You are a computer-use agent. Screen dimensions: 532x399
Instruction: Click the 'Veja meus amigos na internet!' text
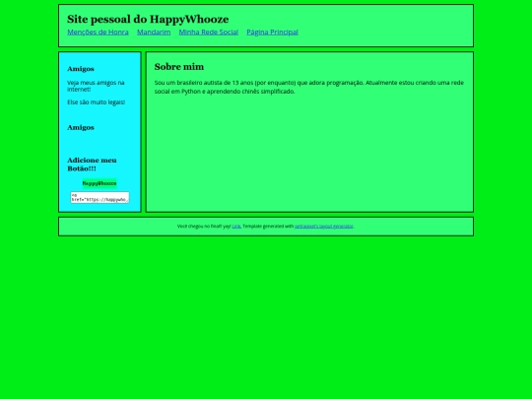(96, 86)
